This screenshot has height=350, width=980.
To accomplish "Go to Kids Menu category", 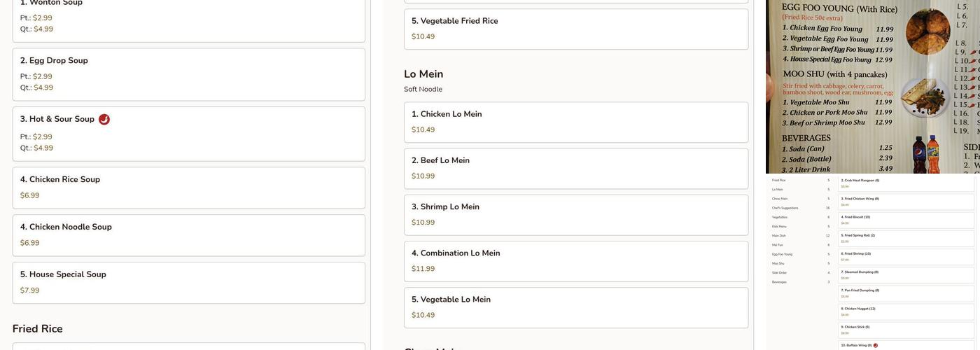I will (x=779, y=226).
